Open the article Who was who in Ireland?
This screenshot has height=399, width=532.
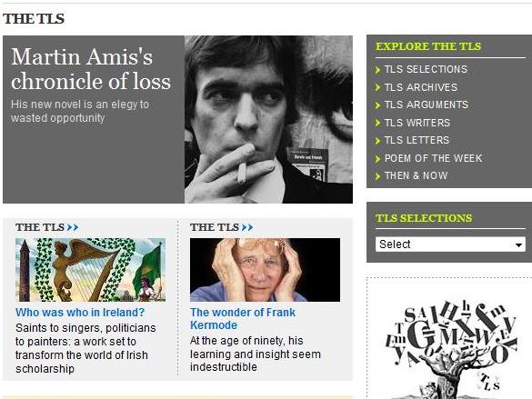pos(80,313)
